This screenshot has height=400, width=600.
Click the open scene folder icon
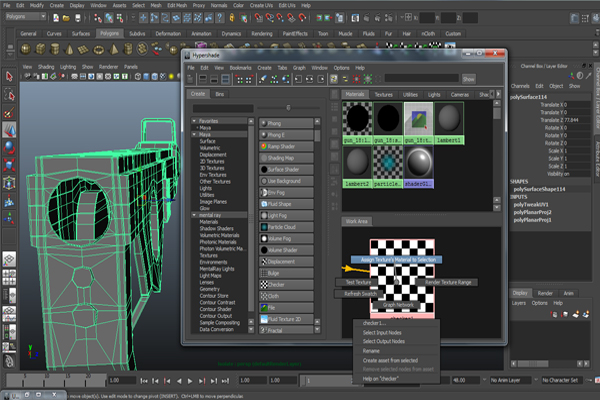pyautogui.click(x=66, y=18)
